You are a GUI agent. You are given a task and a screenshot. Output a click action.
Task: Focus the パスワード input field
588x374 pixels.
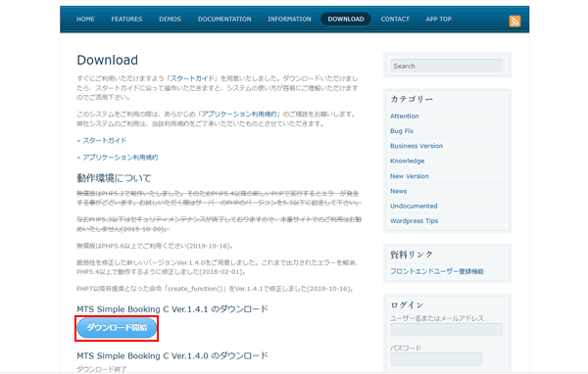436,359
